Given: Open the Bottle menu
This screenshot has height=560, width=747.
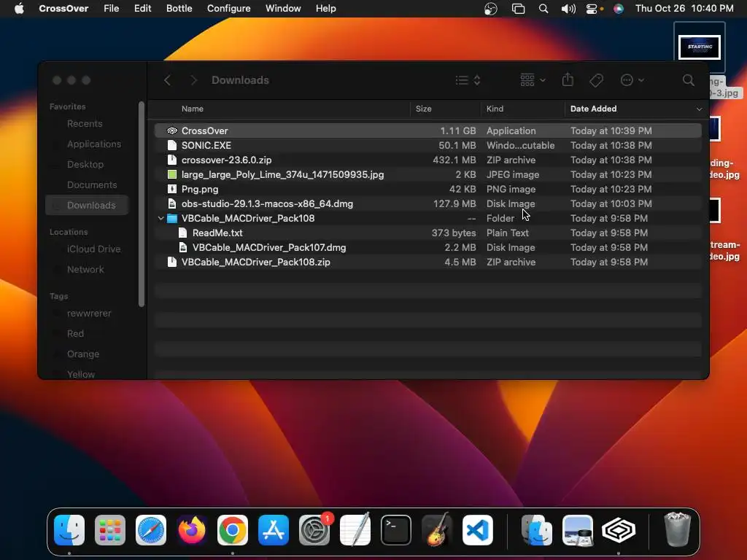Looking at the screenshot, I should [179, 9].
